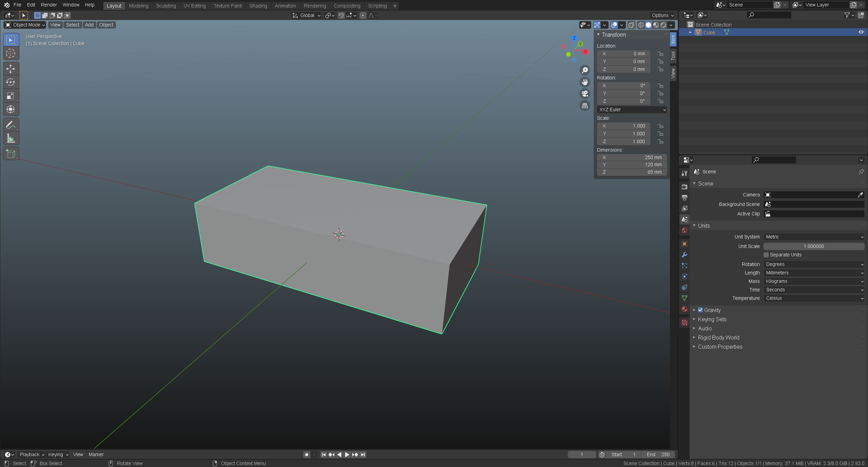This screenshot has height=467, width=868.
Task: Play animation forward in timeline
Action: (347, 454)
